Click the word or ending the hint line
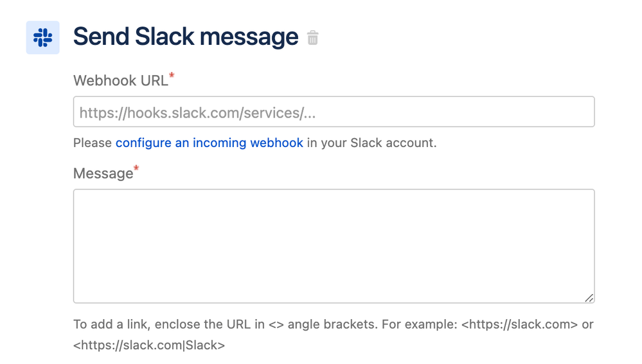This screenshot has width=642, height=364. point(587,324)
